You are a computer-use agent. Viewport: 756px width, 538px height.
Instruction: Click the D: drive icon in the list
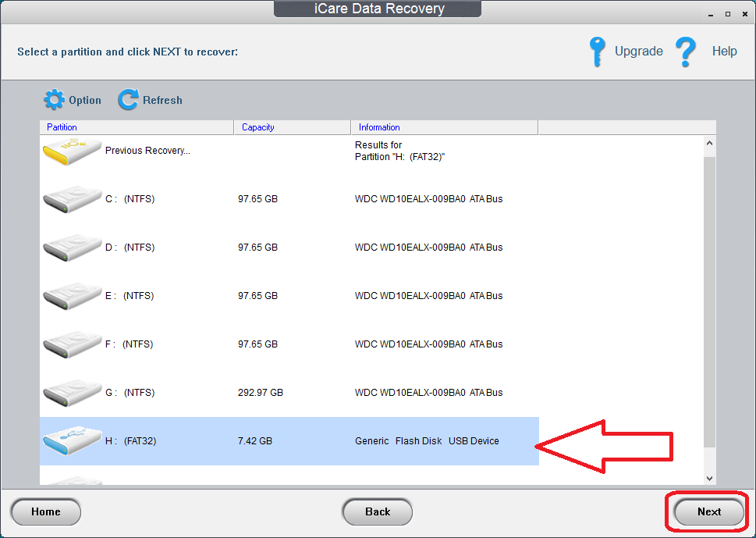point(71,247)
